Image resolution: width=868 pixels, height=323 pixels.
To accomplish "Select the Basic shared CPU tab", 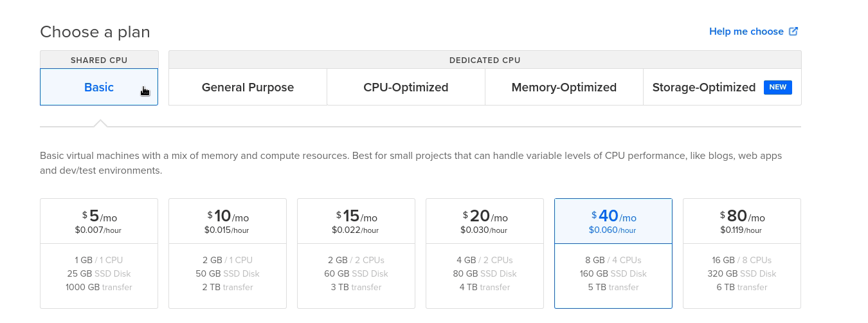I will (99, 87).
